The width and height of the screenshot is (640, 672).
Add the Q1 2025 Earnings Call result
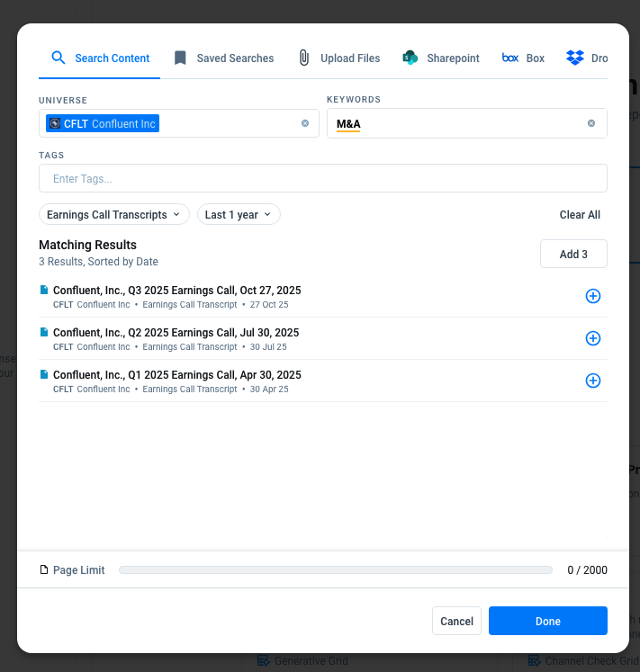592,381
